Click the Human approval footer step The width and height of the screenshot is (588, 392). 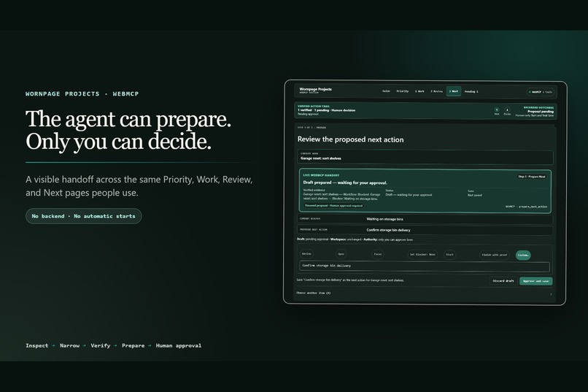pyautogui.click(x=179, y=345)
